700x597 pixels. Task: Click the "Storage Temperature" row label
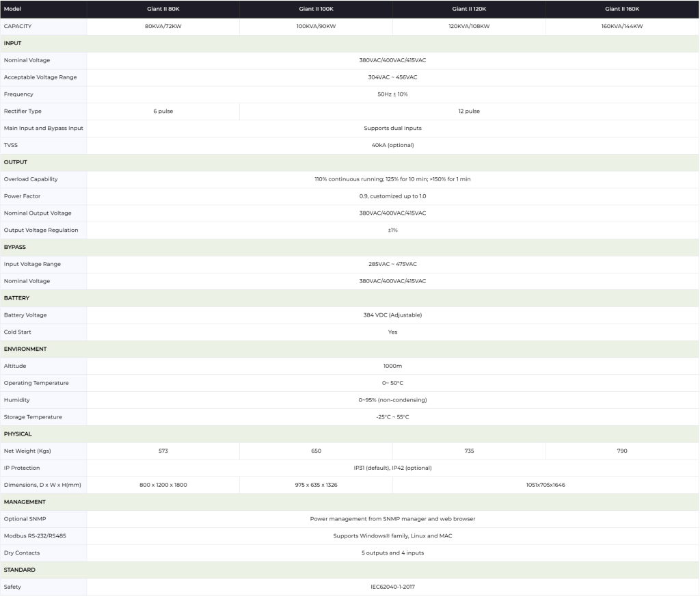tap(33, 416)
